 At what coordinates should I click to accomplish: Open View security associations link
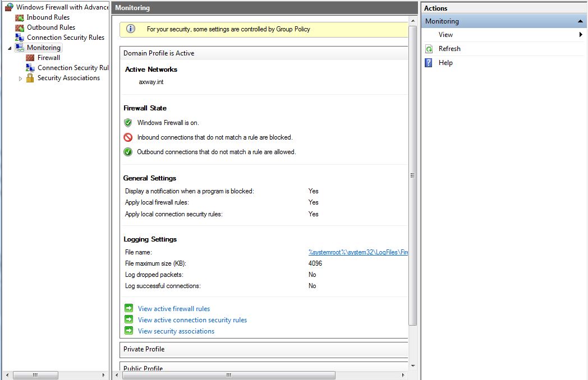[176, 331]
